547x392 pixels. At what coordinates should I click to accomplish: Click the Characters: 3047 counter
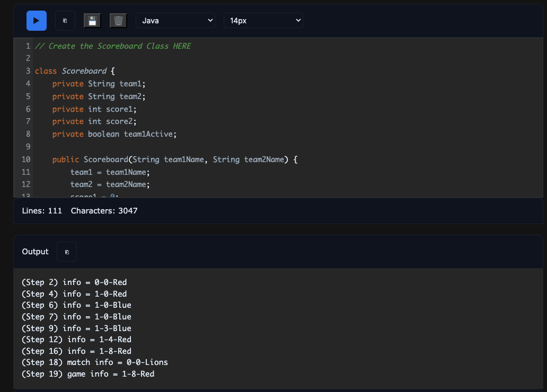[x=104, y=211]
